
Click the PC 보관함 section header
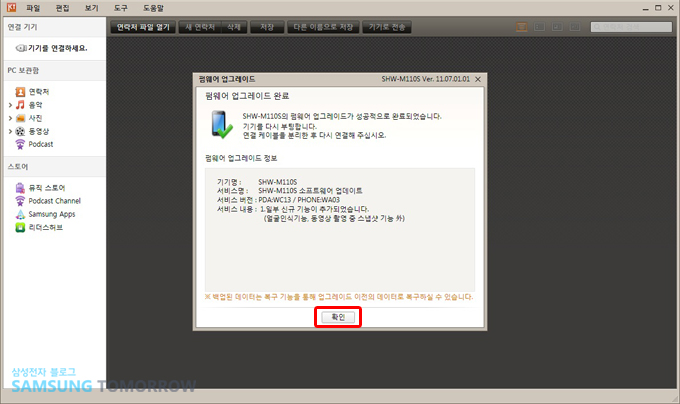coord(55,70)
